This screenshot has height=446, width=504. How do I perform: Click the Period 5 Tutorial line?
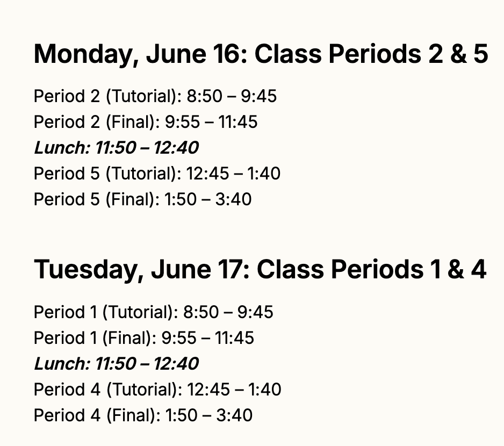tap(157, 174)
